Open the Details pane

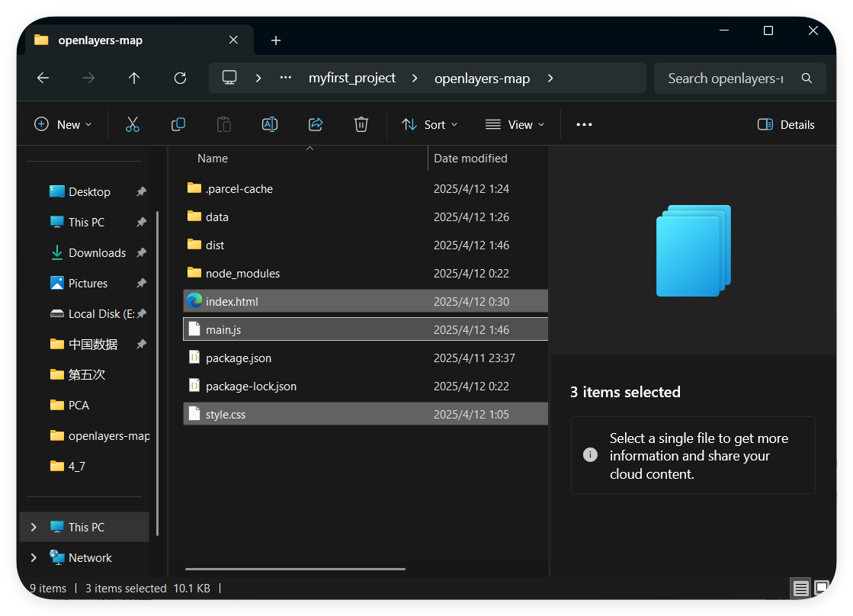(x=786, y=124)
